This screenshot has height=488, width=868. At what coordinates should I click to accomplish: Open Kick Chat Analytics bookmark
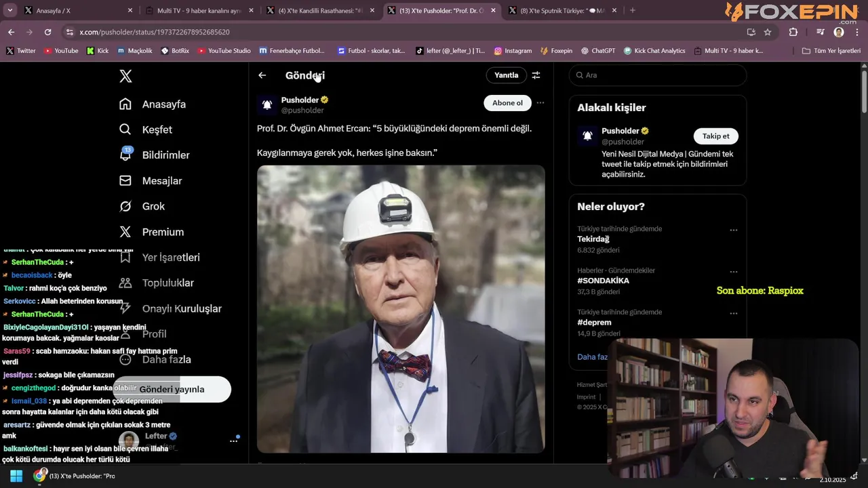(654, 51)
